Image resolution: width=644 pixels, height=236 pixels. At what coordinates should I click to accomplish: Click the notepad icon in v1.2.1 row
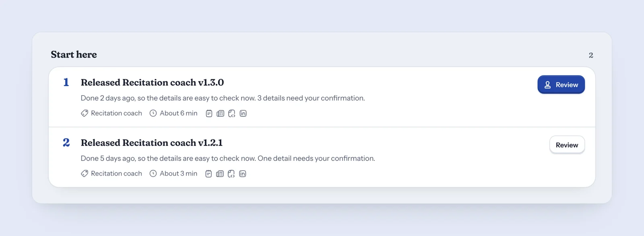pyautogui.click(x=208, y=174)
